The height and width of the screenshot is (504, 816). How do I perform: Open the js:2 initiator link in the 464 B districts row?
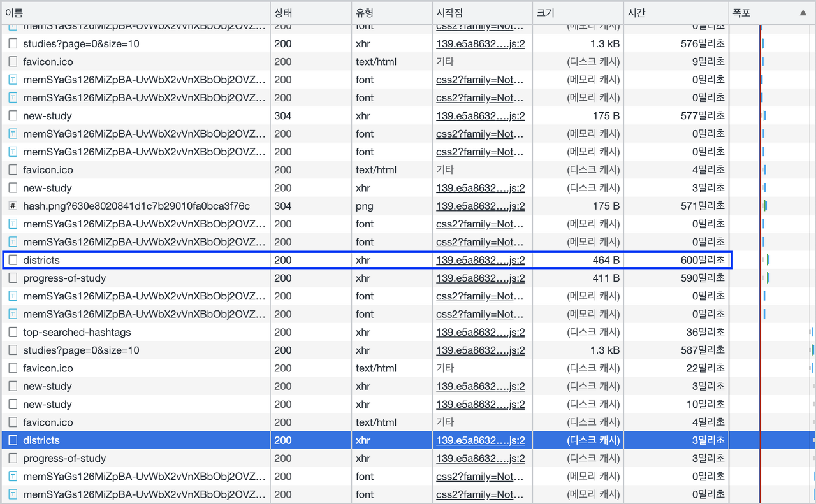click(x=481, y=260)
